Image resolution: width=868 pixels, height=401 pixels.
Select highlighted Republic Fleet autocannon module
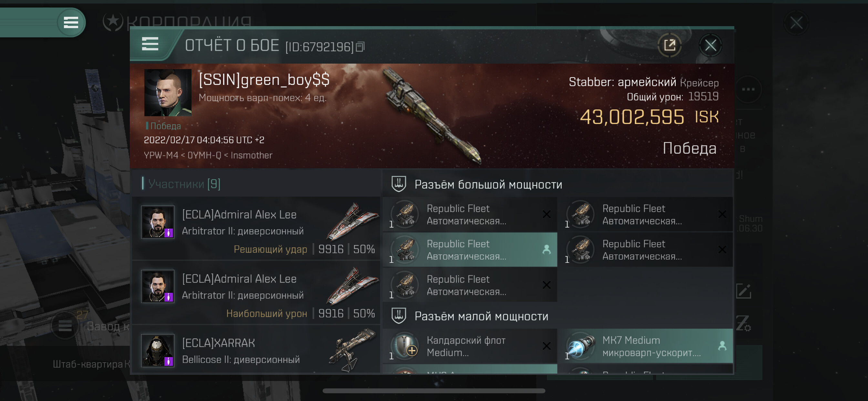click(x=470, y=250)
